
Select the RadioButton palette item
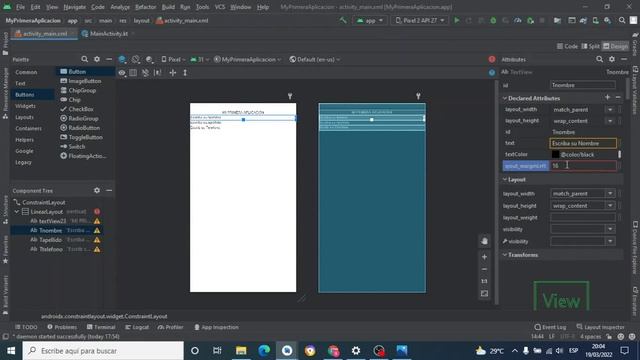coord(84,128)
